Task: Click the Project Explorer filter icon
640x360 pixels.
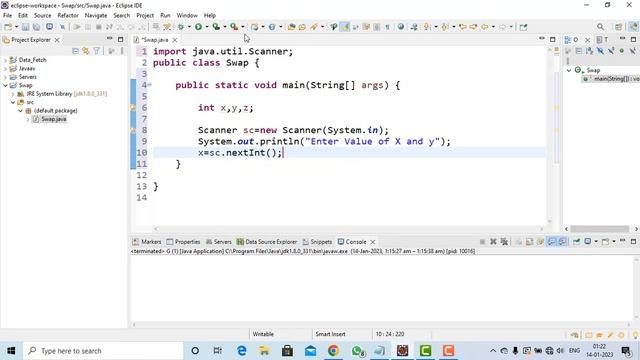Action: tap(96, 51)
